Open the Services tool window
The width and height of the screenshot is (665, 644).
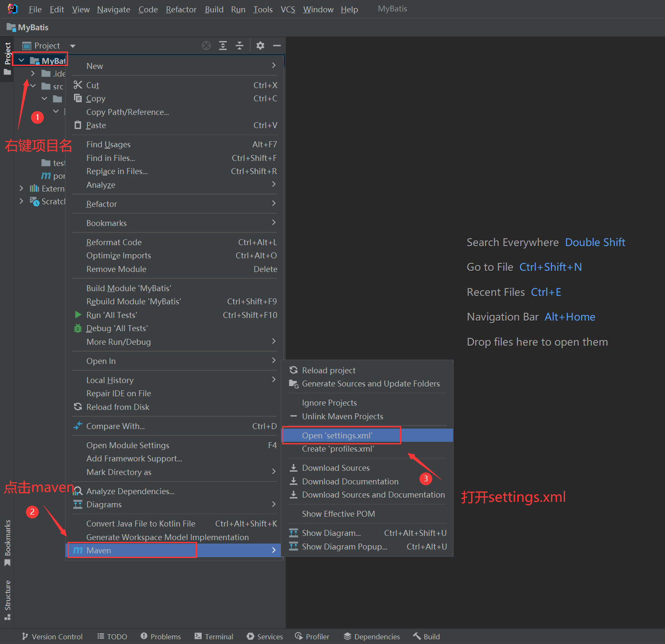pos(264,636)
